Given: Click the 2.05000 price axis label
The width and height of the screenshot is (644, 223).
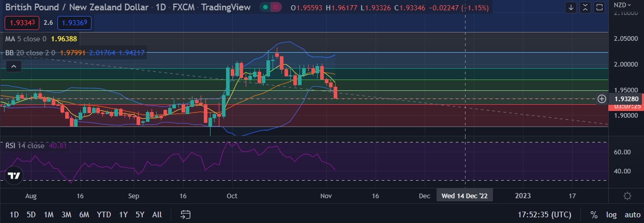Looking at the screenshot, I should coord(625,39).
